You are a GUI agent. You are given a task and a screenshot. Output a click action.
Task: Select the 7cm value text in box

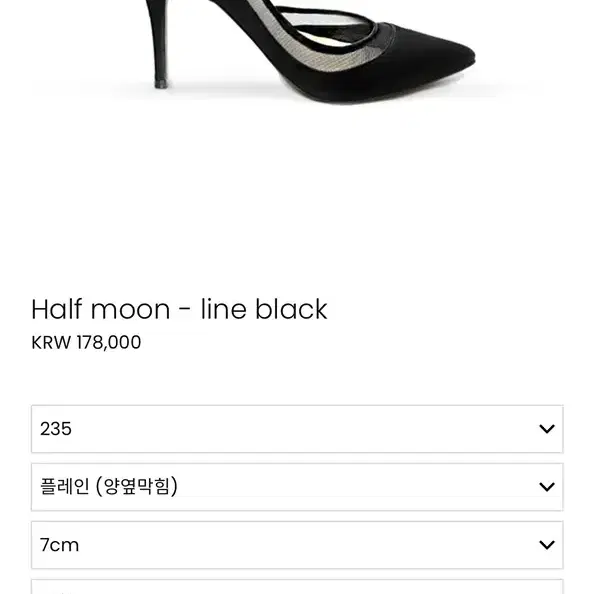[x=59, y=545]
